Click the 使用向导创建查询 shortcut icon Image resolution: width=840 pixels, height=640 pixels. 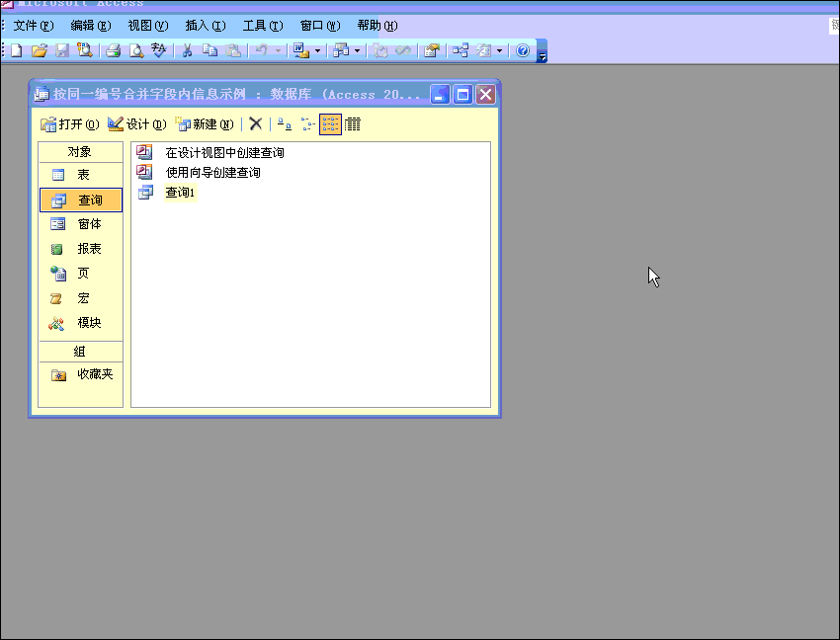click(144, 172)
